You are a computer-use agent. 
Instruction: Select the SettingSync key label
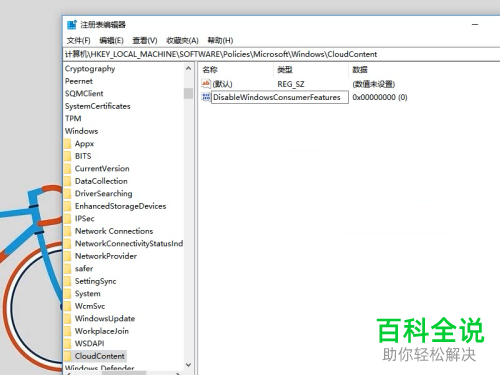95,281
